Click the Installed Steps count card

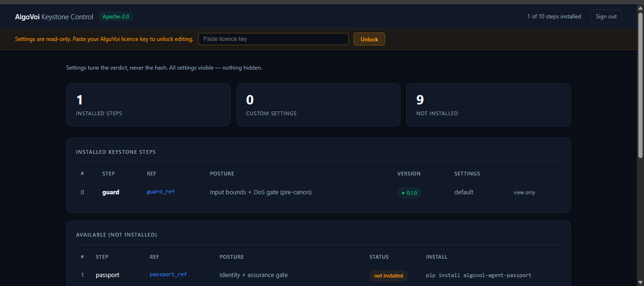[148, 105]
